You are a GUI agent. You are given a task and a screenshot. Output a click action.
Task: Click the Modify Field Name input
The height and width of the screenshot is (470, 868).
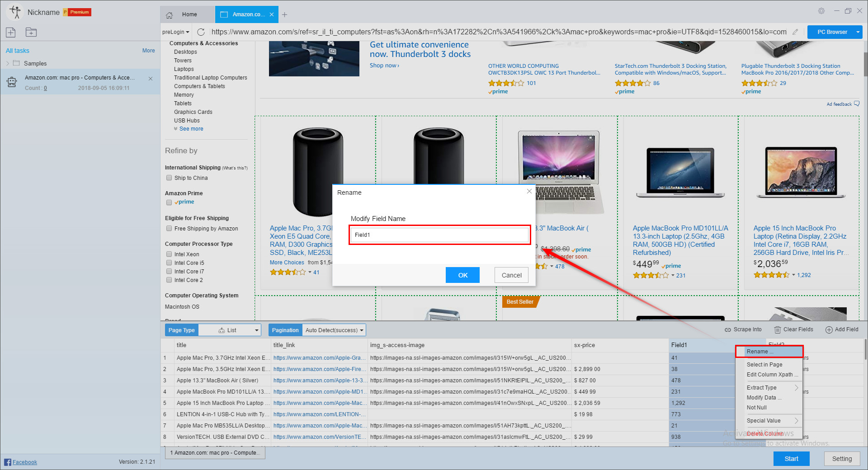(x=439, y=235)
